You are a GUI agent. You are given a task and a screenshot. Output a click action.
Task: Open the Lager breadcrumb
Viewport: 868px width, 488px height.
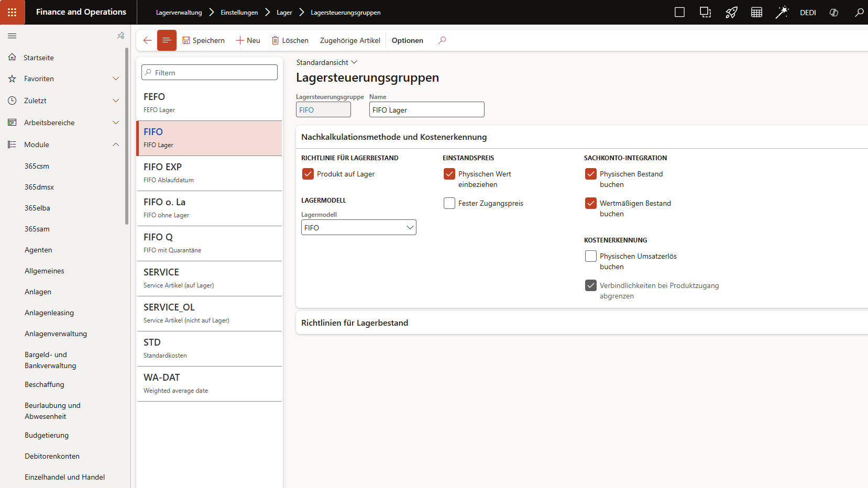tap(284, 13)
